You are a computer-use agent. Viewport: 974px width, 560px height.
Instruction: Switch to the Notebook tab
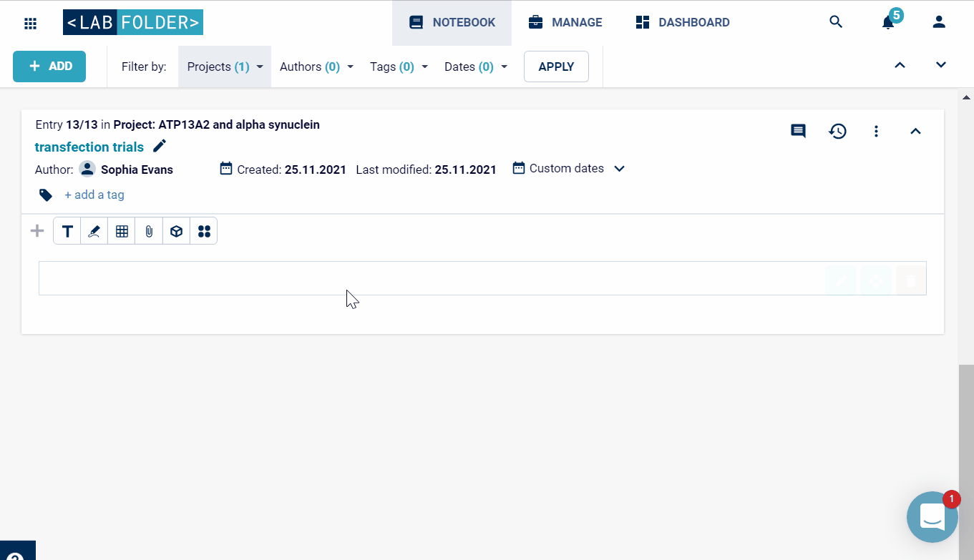[452, 23]
